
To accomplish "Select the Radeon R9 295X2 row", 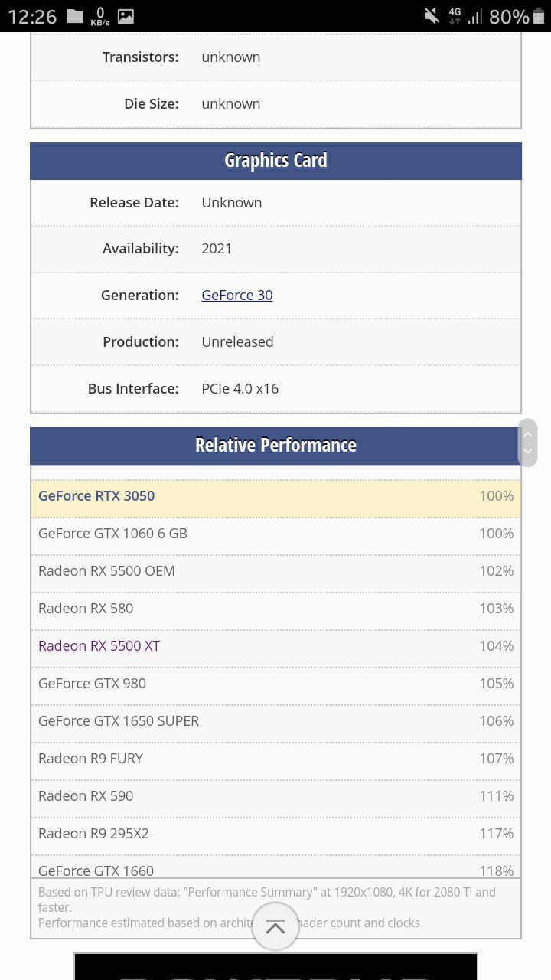I will pyautogui.click(x=275, y=834).
